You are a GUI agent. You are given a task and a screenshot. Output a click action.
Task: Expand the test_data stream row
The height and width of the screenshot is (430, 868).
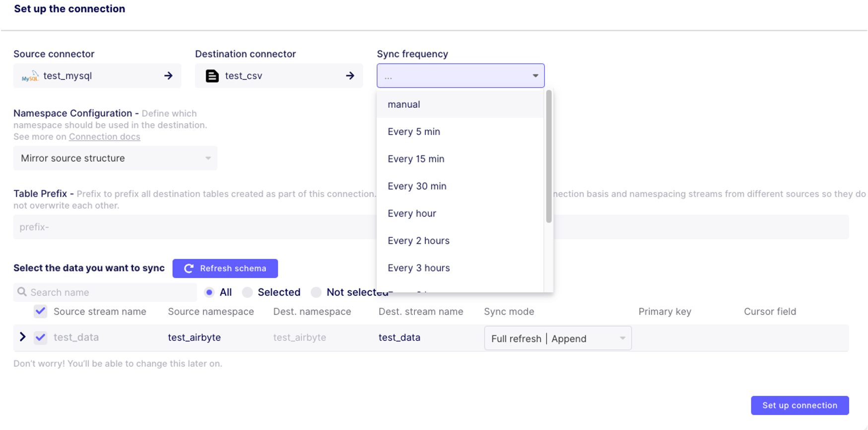click(22, 337)
